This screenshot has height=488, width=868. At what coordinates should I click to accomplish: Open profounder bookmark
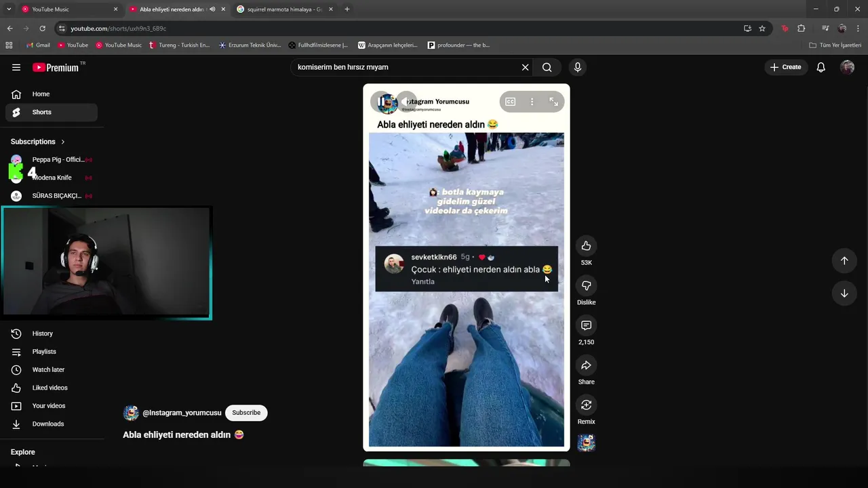click(458, 45)
